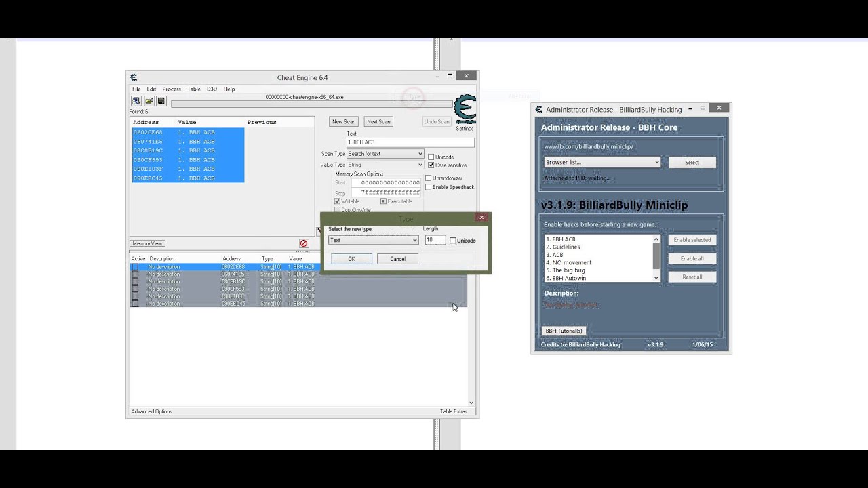Open the Settings label under the logo

(x=465, y=129)
